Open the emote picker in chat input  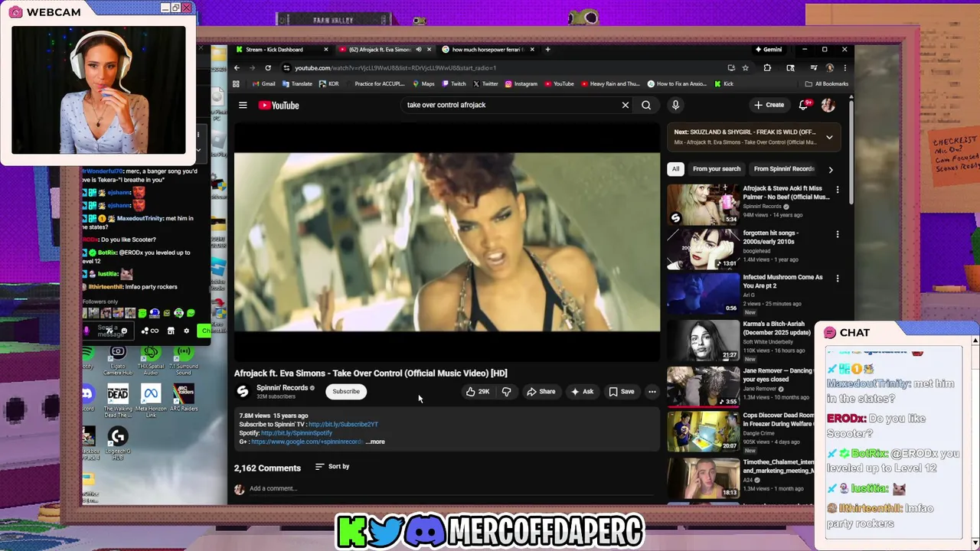pos(124,331)
